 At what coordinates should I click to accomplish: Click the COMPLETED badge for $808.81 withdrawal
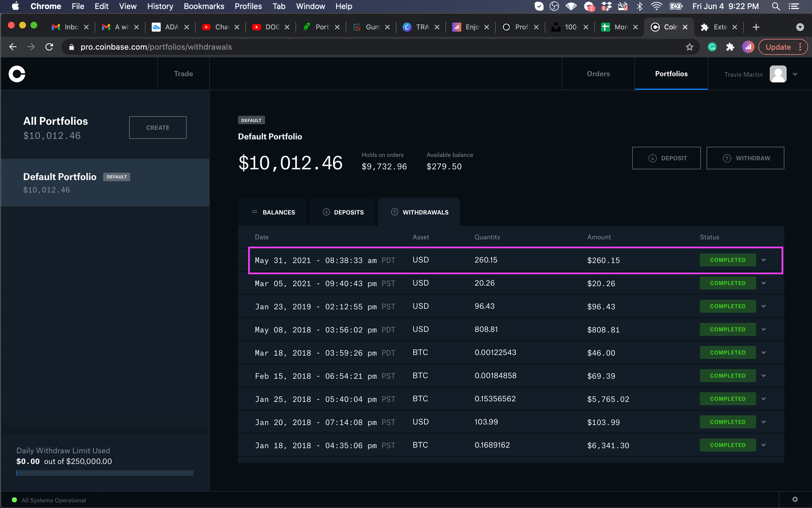[728, 330]
